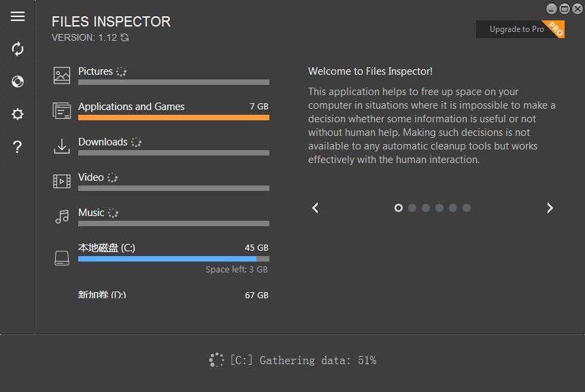Select the second carousel page dot
The height and width of the screenshot is (392, 585).
coord(412,208)
